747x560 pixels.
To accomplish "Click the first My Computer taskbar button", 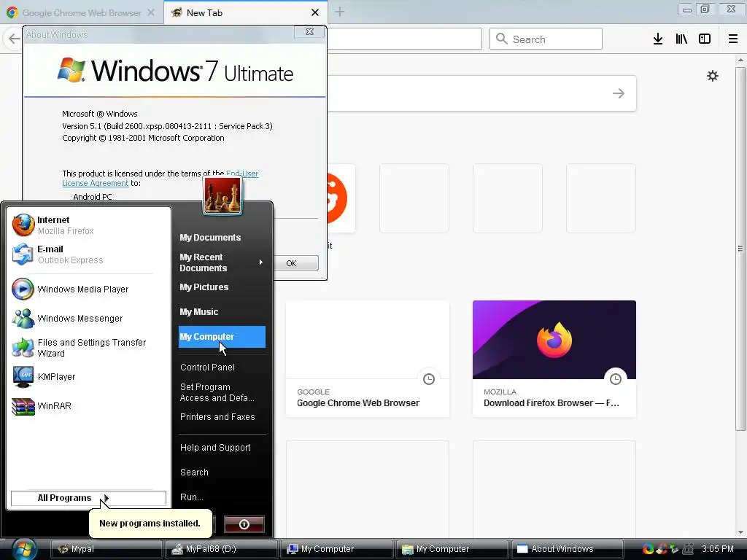I will [x=336, y=549].
